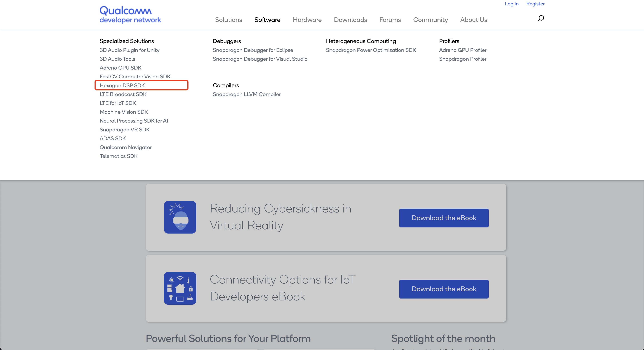Expand the Downloads menu

[350, 20]
